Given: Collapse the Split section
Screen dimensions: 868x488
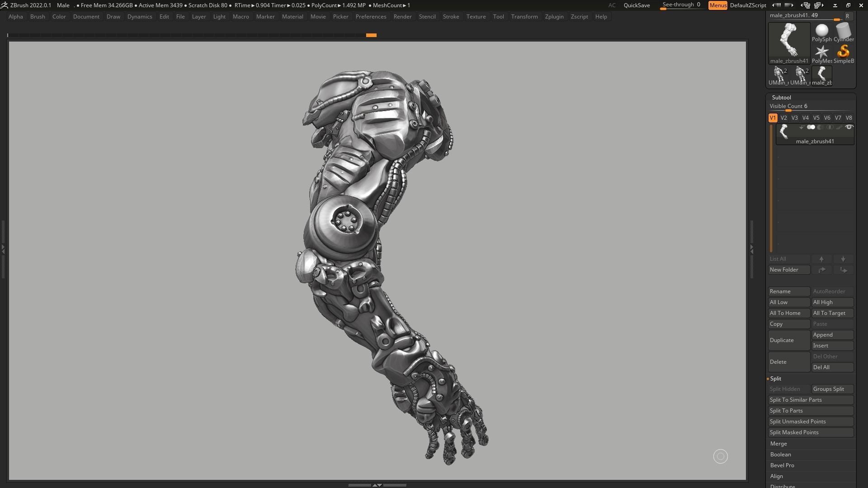Looking at the screenshot, I should tap(775, 379).
